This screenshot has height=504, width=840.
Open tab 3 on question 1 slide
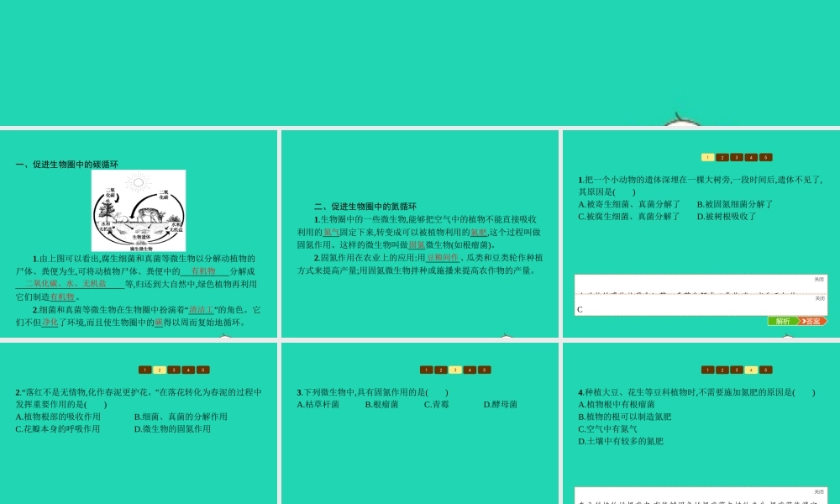[736, 157]
